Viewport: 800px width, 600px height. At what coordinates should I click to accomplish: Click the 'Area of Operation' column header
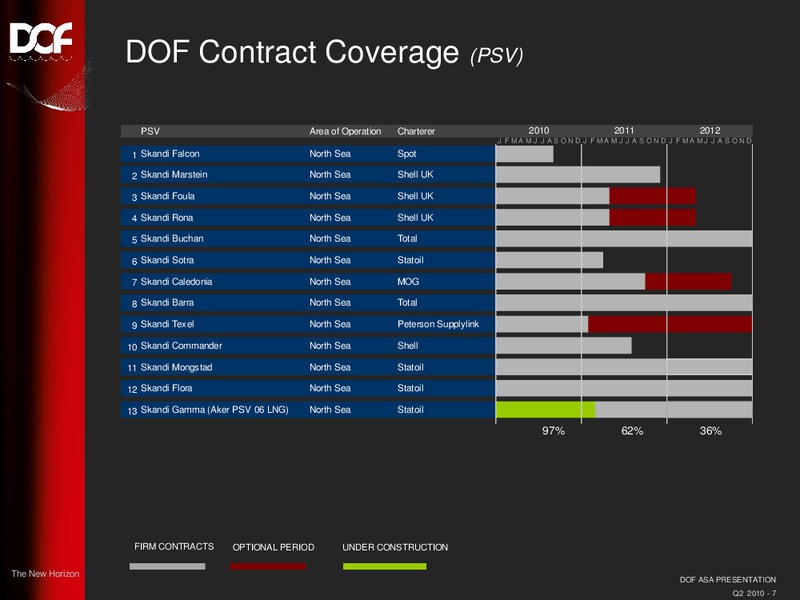click(x=345, y=131)
